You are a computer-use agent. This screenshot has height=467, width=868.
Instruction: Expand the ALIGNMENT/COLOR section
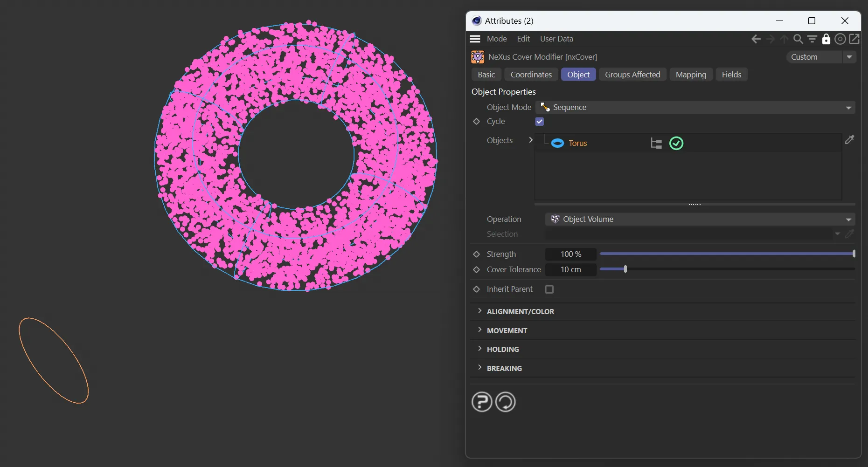click(520, 311)
